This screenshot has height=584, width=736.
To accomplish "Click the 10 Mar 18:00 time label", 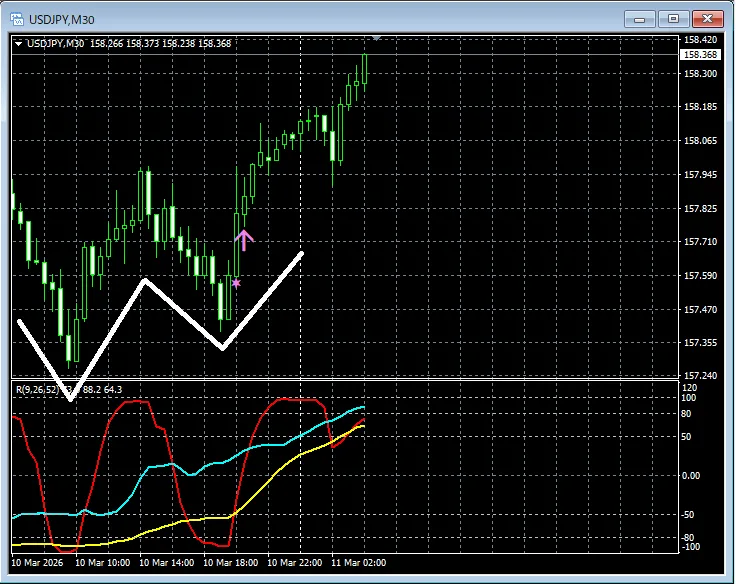I will point(231,564).
